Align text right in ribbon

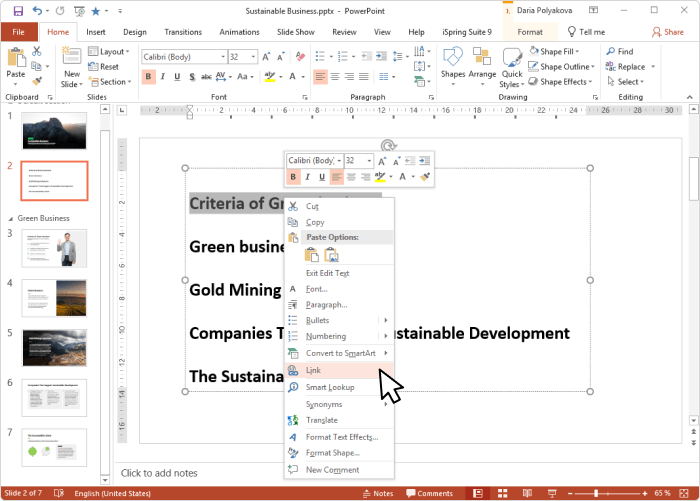349,77
